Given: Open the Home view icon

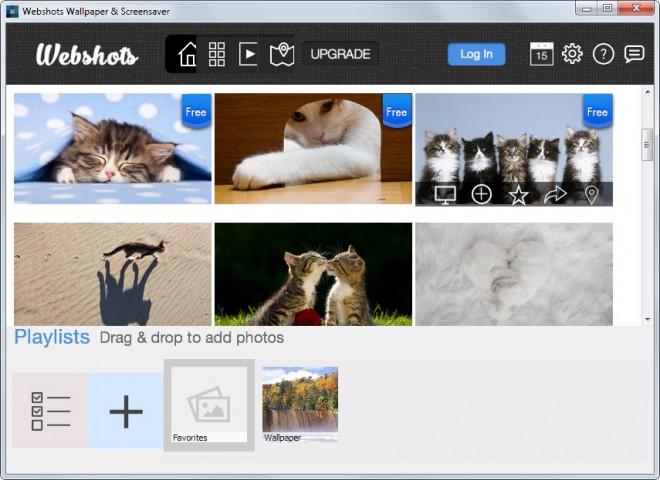Looking at the screenshot, I should [x=186, y=54].
